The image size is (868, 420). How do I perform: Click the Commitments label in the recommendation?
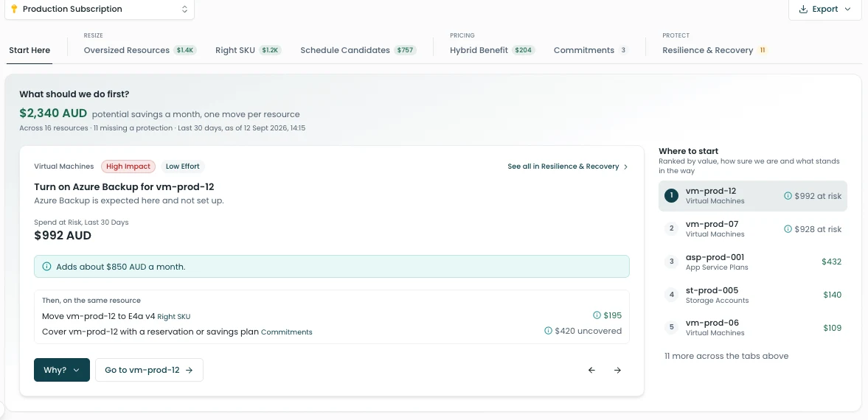click(x=287, y=332)
